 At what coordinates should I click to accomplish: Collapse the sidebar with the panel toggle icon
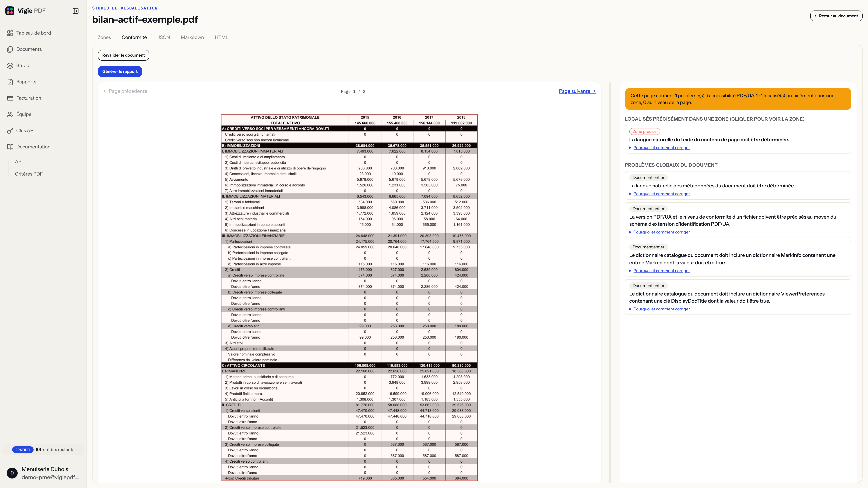[75, 11]
